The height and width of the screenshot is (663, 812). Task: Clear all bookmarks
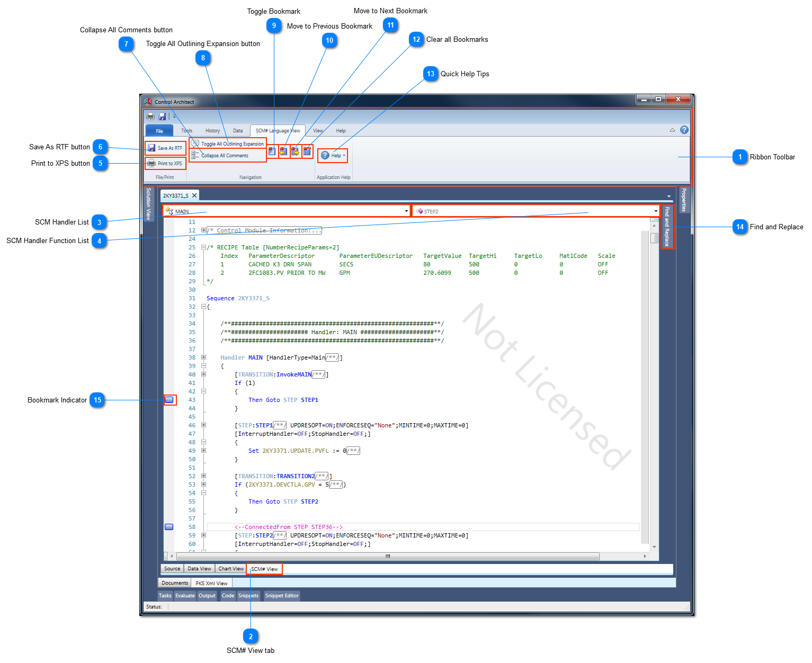point(307,151)
